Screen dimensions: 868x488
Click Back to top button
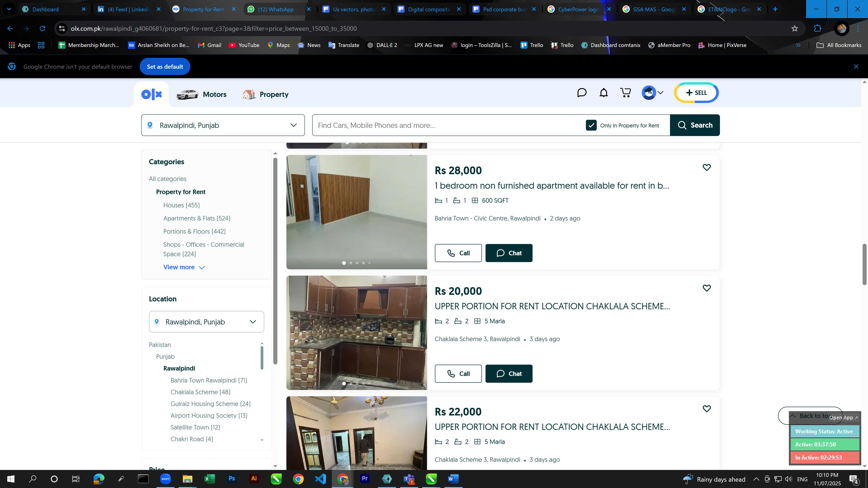point(810,416)
